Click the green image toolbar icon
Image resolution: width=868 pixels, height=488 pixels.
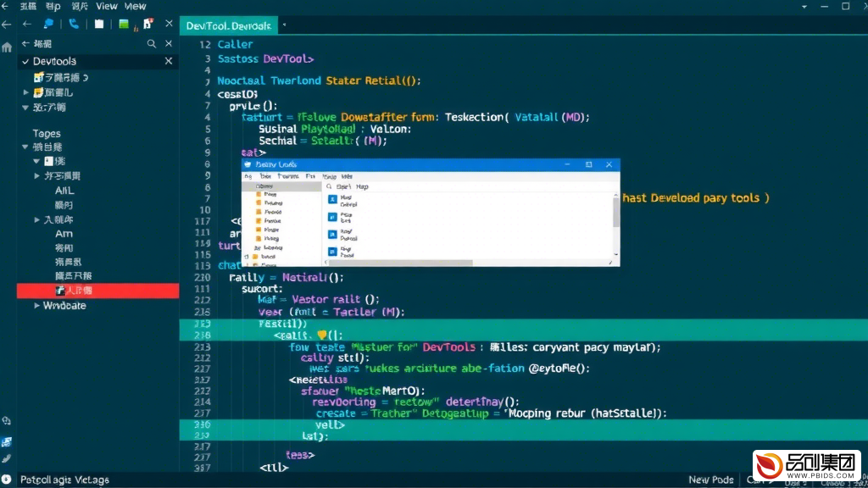tap(124, 24)
